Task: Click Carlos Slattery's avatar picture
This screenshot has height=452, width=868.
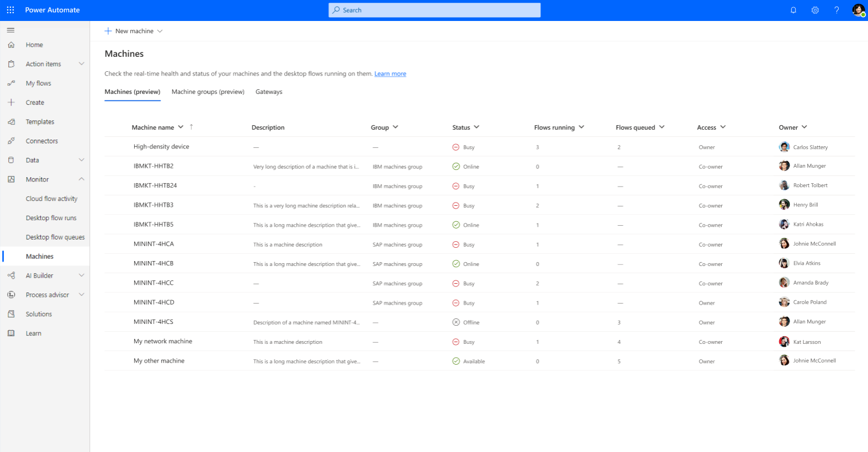Action: click(x=784, y=147)
